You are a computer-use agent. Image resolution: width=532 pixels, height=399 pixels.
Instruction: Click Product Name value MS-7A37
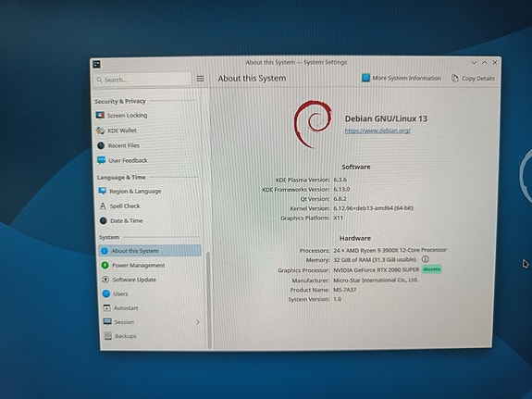pos(345,290)
